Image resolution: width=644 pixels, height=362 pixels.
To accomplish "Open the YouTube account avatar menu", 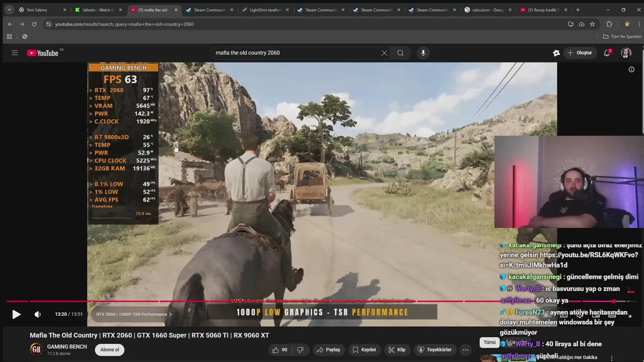I will [626, 53].
